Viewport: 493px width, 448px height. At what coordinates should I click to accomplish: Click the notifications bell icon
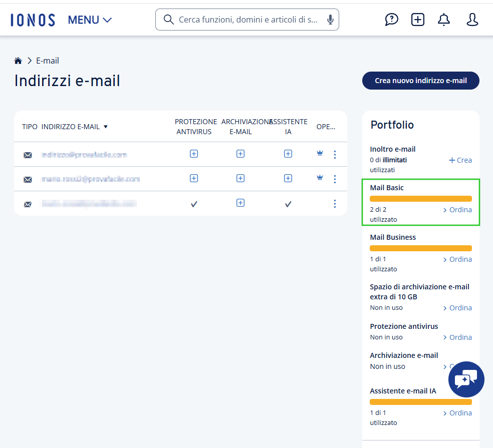443,20
